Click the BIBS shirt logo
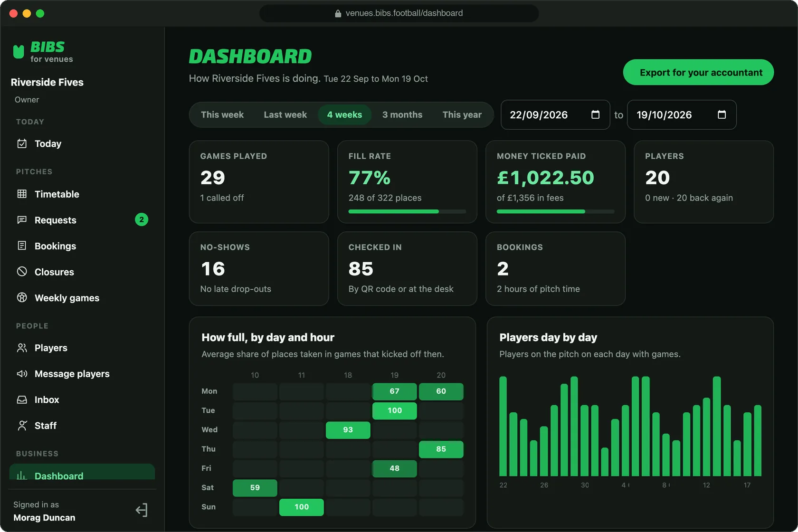Screen dimensions: 798x532 pyautogui.click(x=19, y=51)
